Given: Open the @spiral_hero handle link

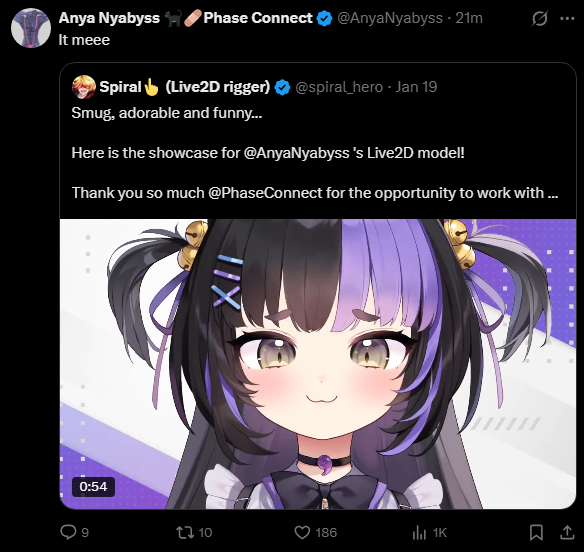Looking at the screenshot, I should 339,87.
